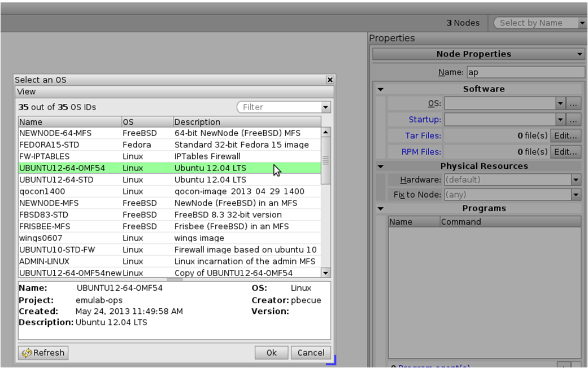Open the View menu in OS dialog
The height and width of the screenshot is (368, 588).
click(x=26, y=92)
